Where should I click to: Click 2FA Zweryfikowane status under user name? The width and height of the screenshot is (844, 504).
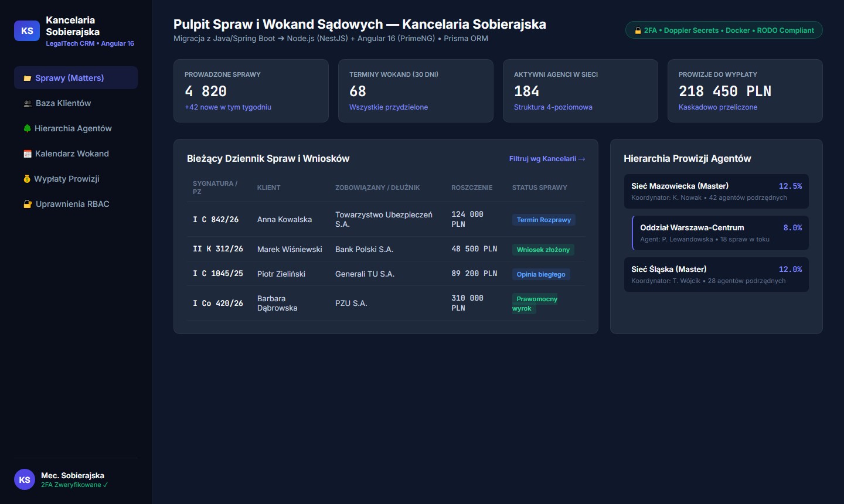point(74,485)
